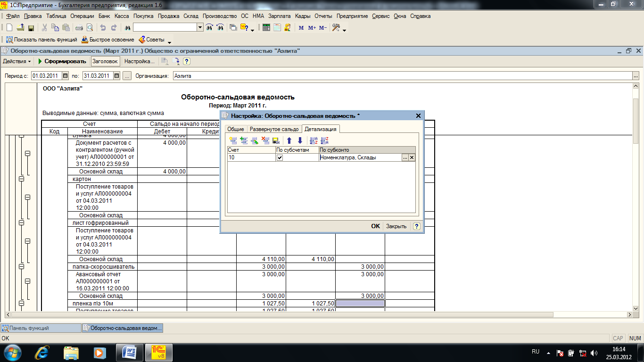Click the help question mark in the report toolbar
Viewport: 644px width, 362px height.
[x=187, y=61]
